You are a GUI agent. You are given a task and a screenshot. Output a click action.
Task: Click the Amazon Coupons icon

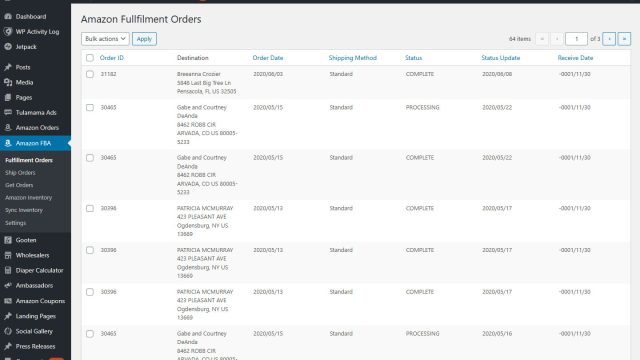8,301
